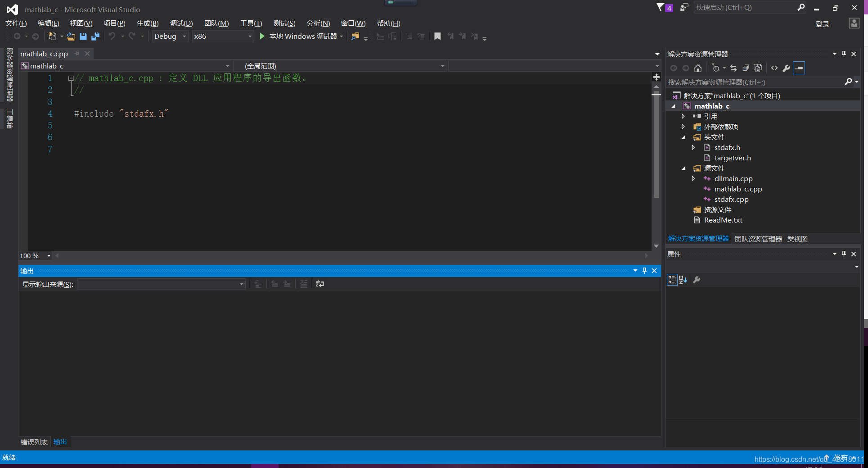This screenshot has height=468, width=868.
Task: Open the 工具箱 side tab
Action: click(x=9, y=119)
